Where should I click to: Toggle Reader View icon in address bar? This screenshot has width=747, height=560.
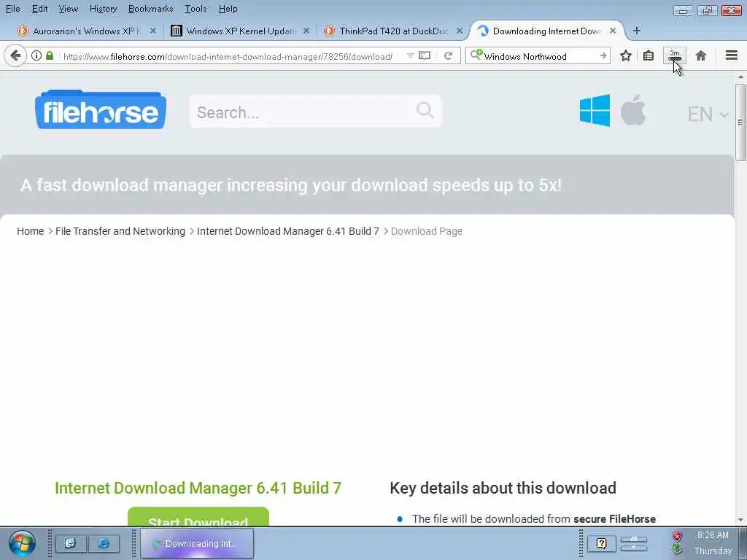click(425, 55)
